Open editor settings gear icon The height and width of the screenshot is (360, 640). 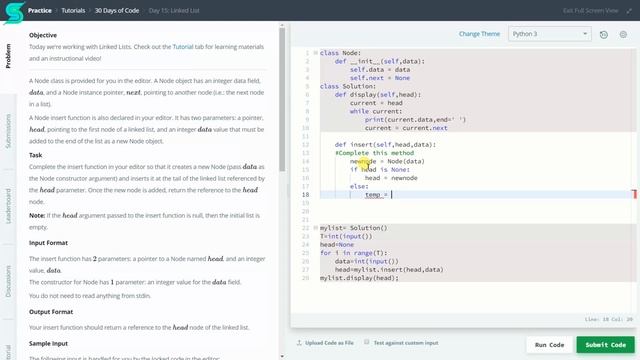[x=623, y=35]
